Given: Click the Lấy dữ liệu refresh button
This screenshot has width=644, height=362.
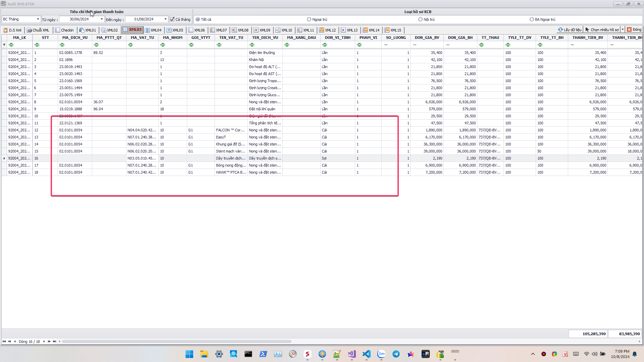Looking at the screenshot, I should 570,30.
